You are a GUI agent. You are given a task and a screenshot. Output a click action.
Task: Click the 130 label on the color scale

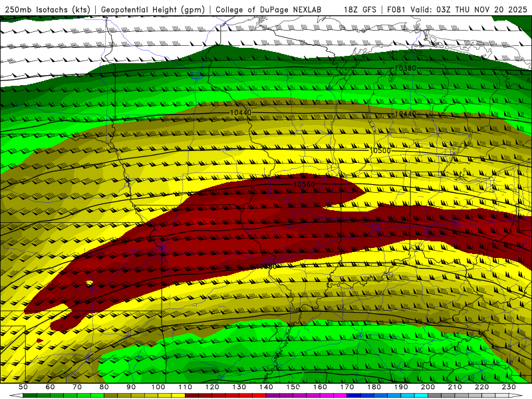(x=239, y=387)
